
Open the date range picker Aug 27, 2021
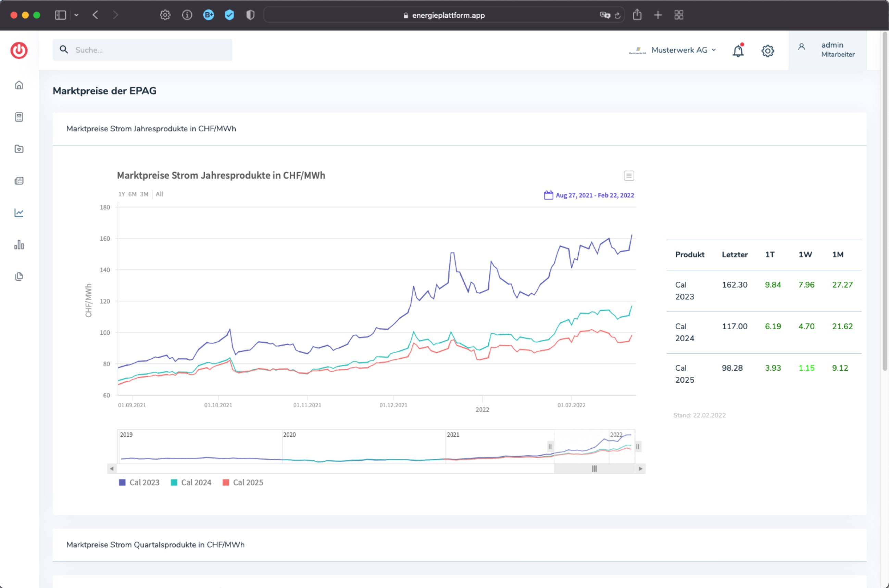[589, 195]
